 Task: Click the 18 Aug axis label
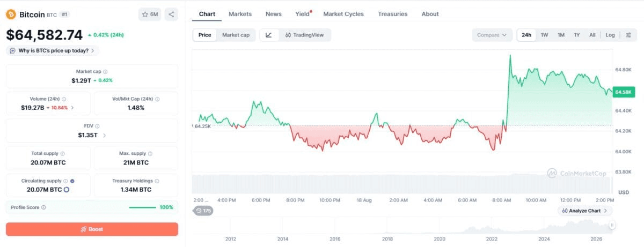[x=364, y=200]
